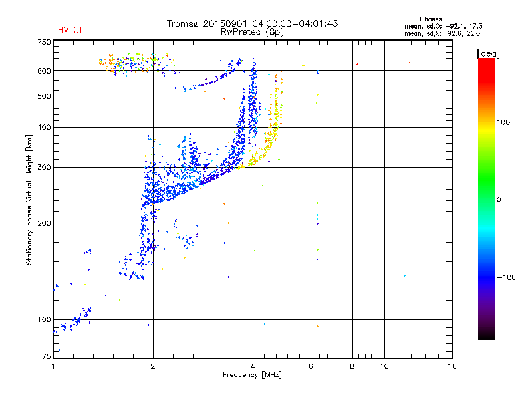Screen dimensions: 532x399
Task: Click the "Stationary phase Virtual Height" y-axis label
Action: tap(29, 199)
